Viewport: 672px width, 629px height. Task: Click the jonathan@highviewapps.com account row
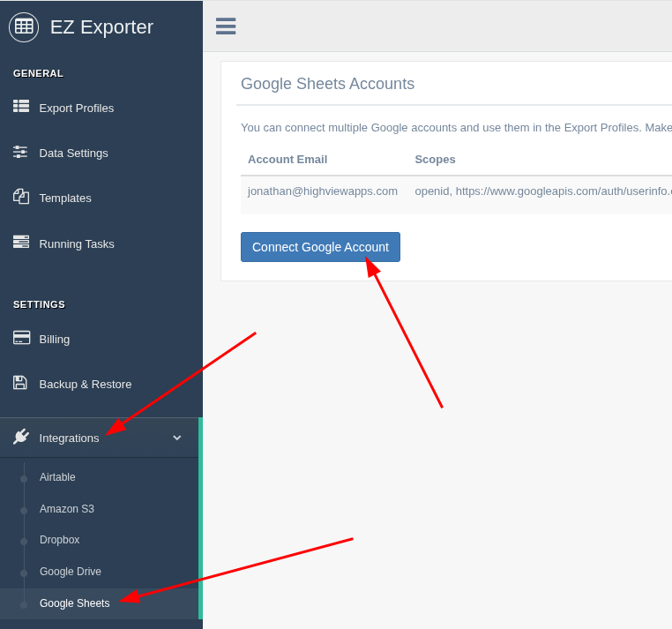tap(322, 191)
